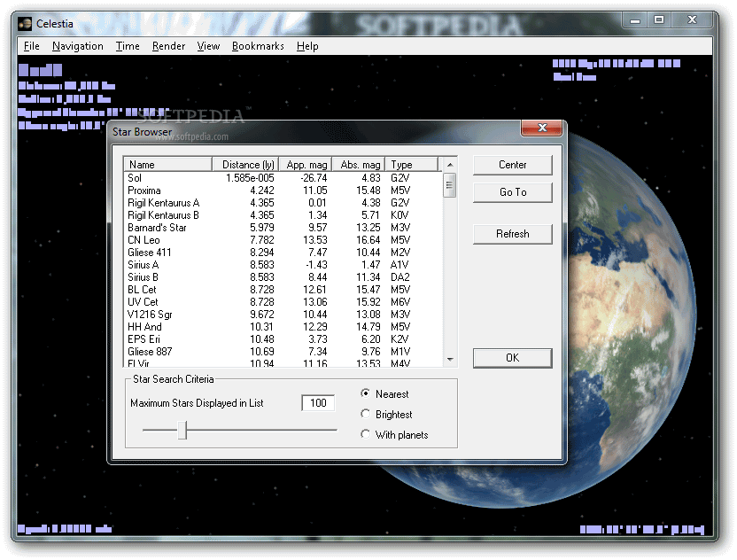
Task: Click the Maximum Stars input field showing 100
Action: click(x=318, y=403)
